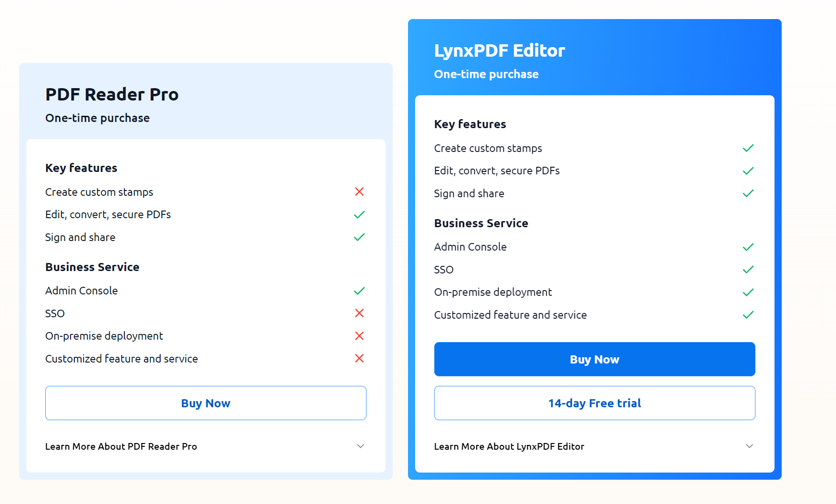
Task: Click Edit, convert, secure PDFs text in PDF Reader Pro card
Action: pos(108,214)
